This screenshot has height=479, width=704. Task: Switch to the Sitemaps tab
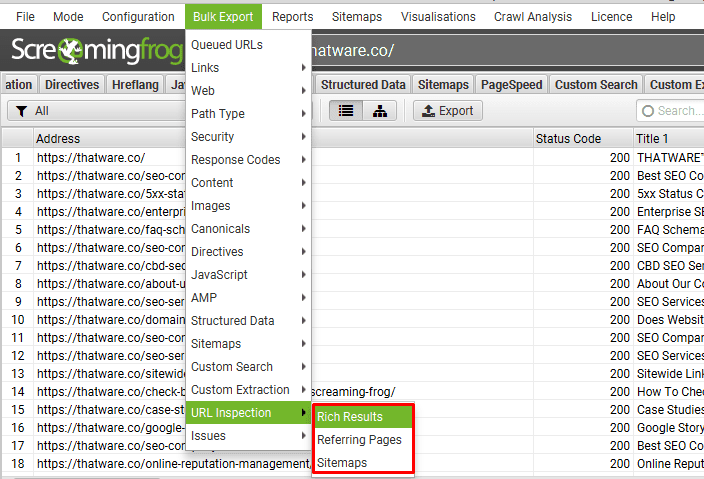[x=443, y=84]
